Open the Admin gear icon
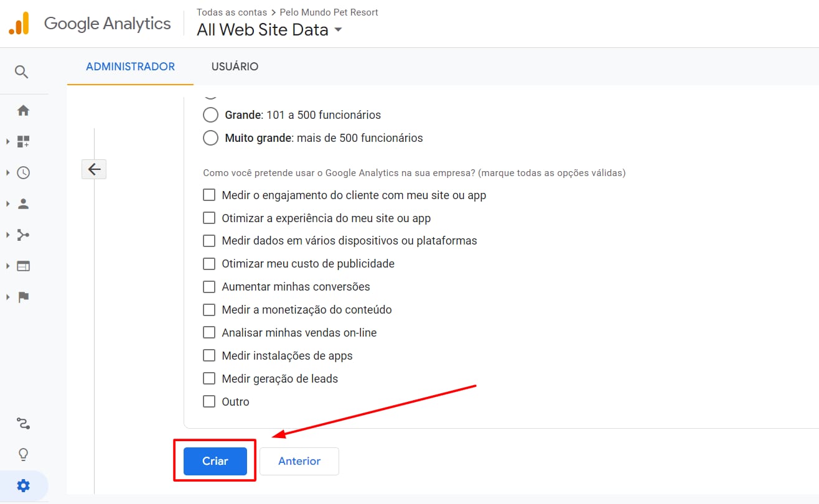 (x=23, y=485)
